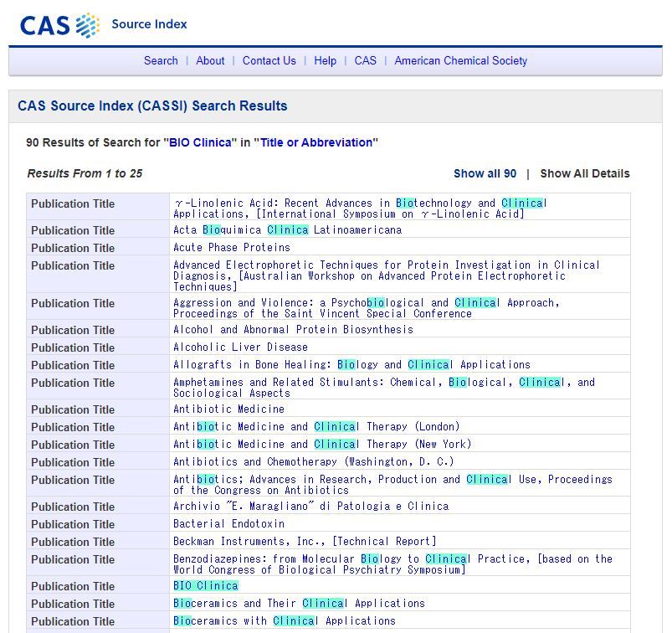Click the CAS logo icon
The image size is (672, 633).
click(59, 25)
